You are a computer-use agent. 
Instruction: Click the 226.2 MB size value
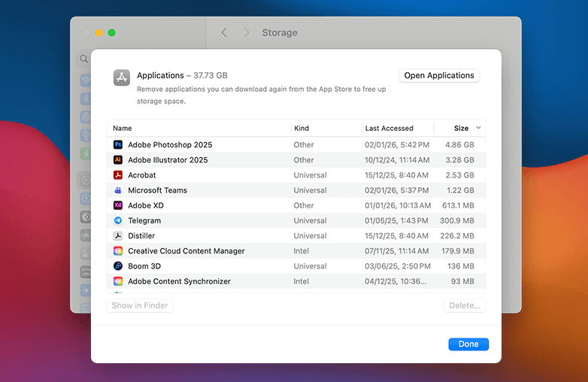pos(456,236)
